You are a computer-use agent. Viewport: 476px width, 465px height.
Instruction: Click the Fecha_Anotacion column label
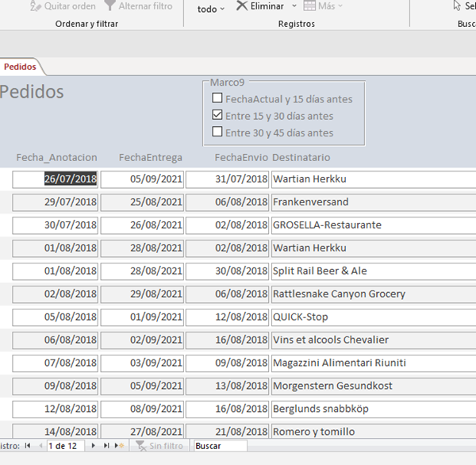coord(57,157)
